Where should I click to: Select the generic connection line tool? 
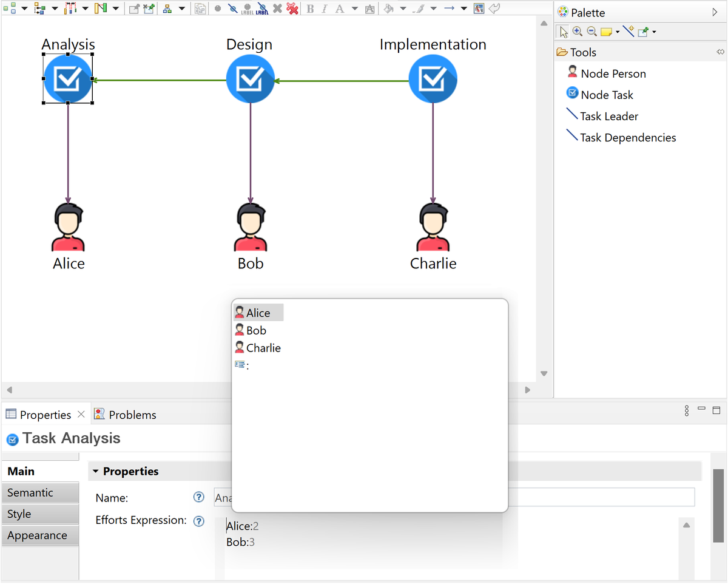tap(629, 32)
